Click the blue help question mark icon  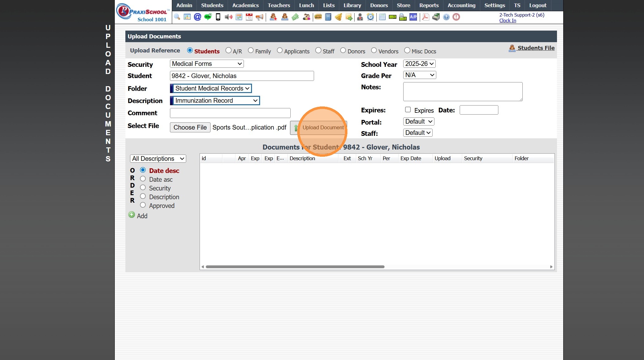(446, 17)
